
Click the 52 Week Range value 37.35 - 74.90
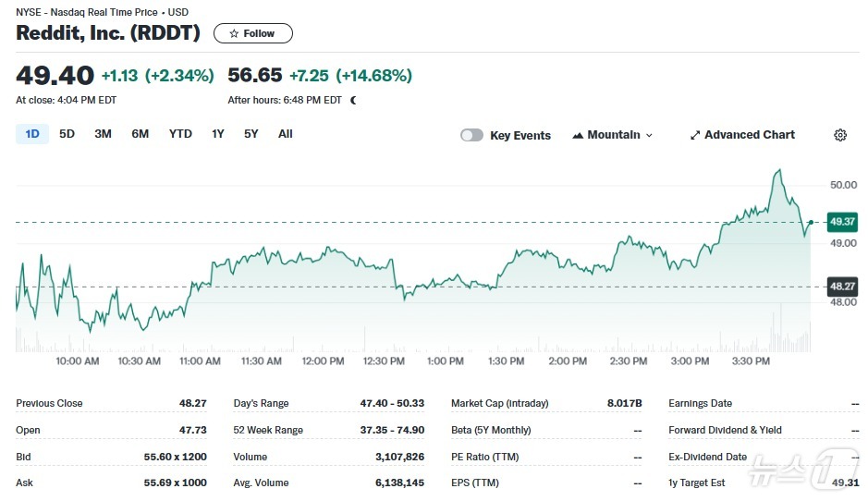[392, 430]
